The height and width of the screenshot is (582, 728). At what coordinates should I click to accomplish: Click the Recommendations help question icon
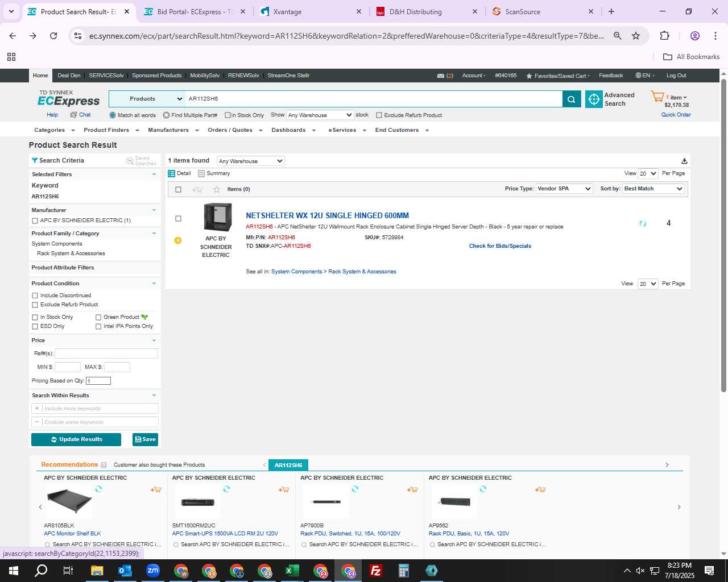pyautogui.click(x=104, y=465)
